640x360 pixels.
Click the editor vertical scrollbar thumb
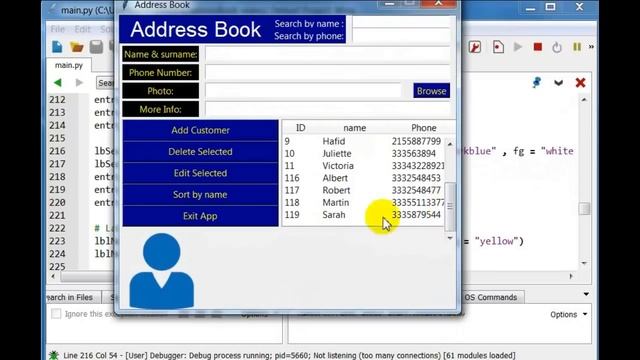[584, 209]
